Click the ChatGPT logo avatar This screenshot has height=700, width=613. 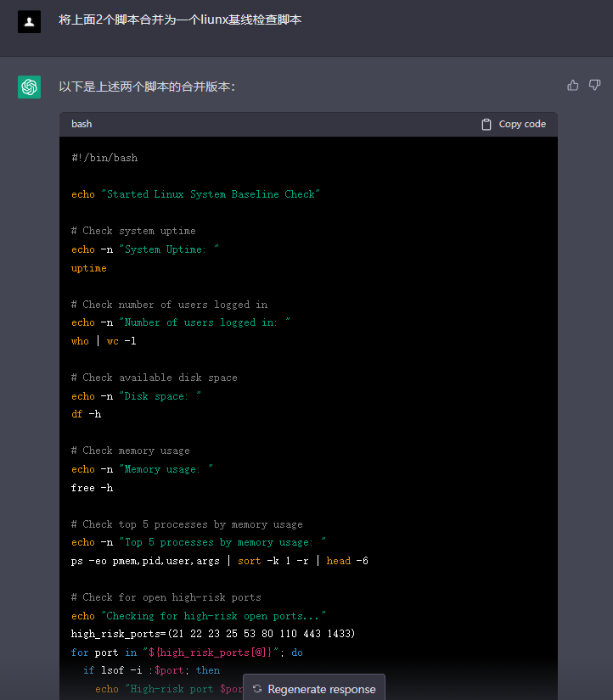[29, 87]
